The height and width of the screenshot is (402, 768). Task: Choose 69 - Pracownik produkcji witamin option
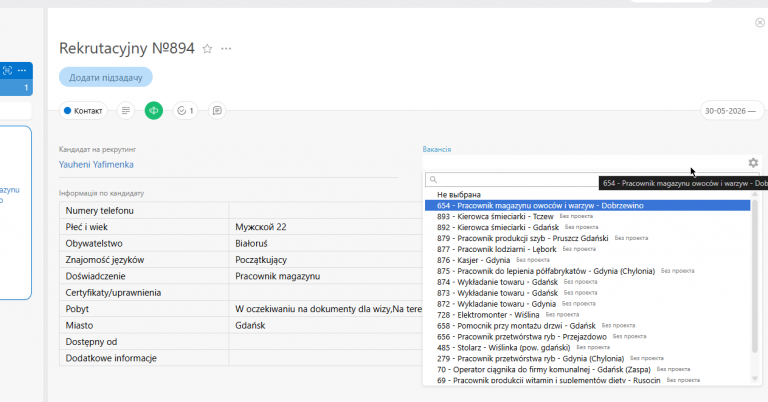tap(588, 380)
